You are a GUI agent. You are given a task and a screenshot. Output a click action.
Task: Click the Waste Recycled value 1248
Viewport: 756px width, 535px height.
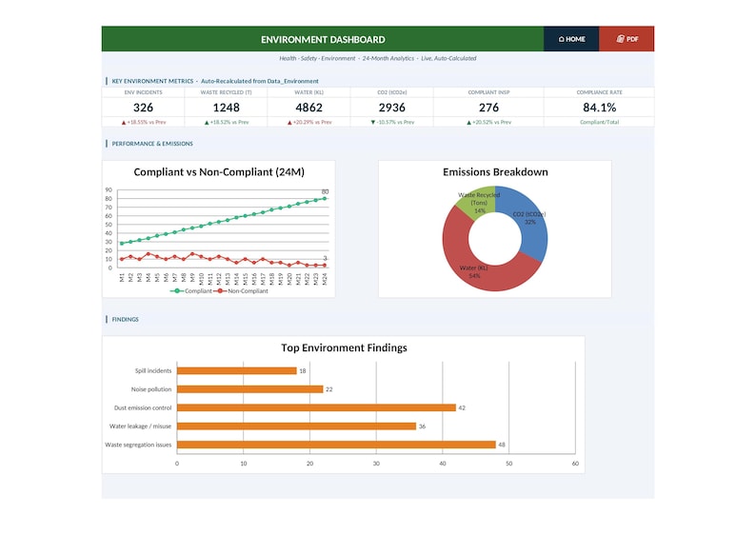pos(226,108)
